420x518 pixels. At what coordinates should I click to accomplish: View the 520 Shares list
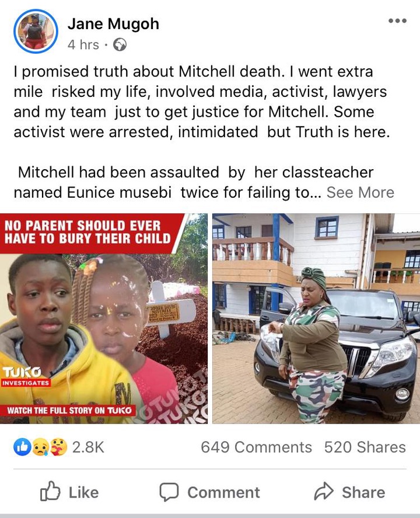[365, 447]
